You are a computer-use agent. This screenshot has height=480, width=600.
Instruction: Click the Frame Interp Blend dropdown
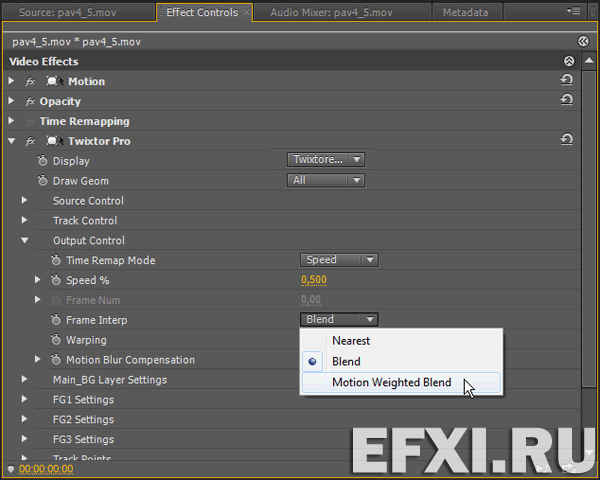339,319
